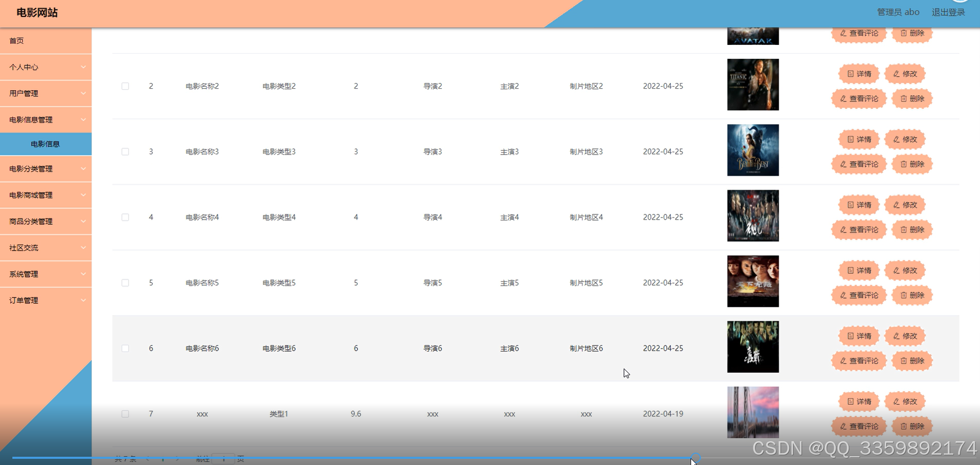Open comments via 查看评论 for 电影名称3
The width and height of the screenshot is (980, 465).
tap(858, 164)
